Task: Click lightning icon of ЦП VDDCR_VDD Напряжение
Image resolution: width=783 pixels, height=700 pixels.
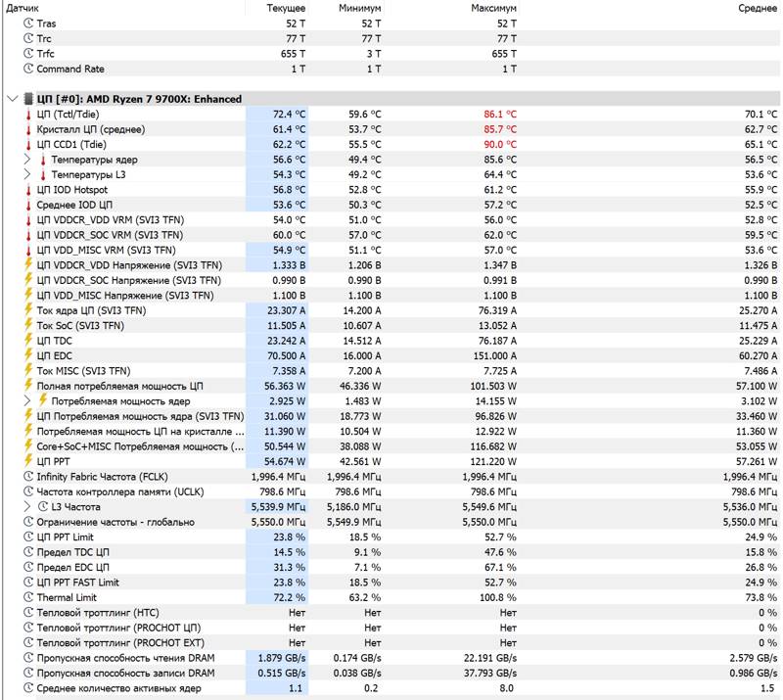Action: 28,264
